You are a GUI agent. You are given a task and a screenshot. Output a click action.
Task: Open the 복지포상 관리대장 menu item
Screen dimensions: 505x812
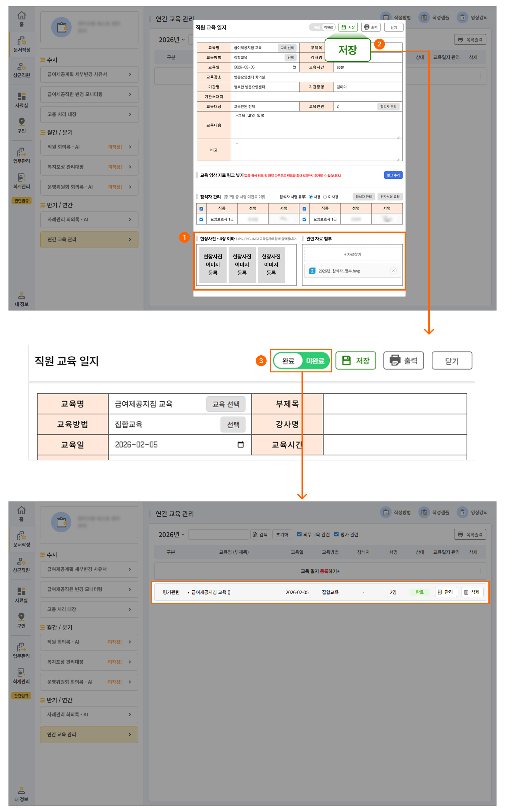click(x=89, y=662)
